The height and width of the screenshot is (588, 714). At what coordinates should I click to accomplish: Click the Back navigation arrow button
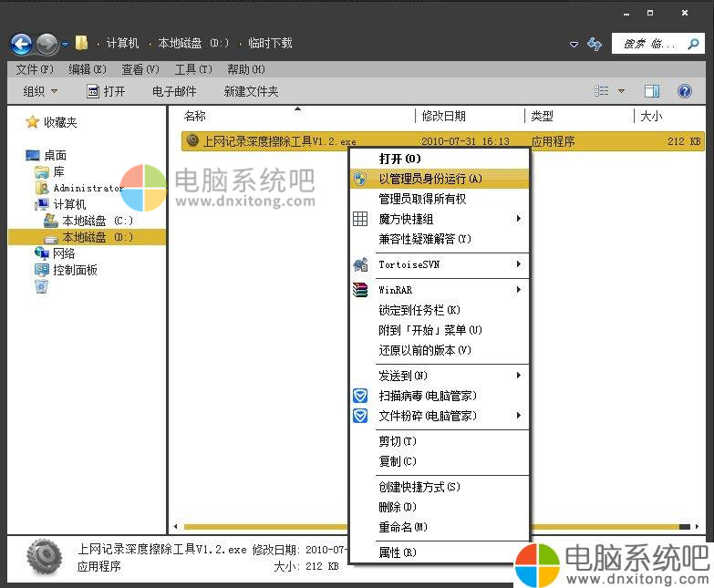pyautogui.click(x=21, y=43)
